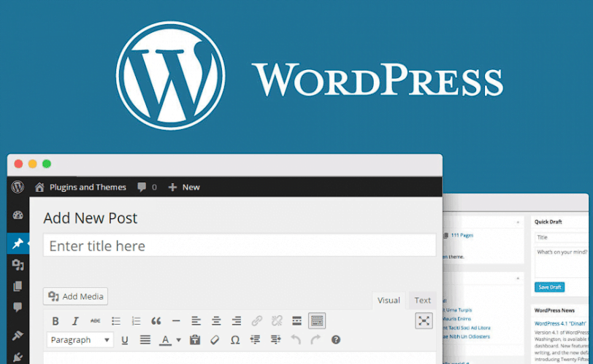Click the insert link icon
Image resolution: width=593 pixels, height=364 pixels.
click(257, 321)
